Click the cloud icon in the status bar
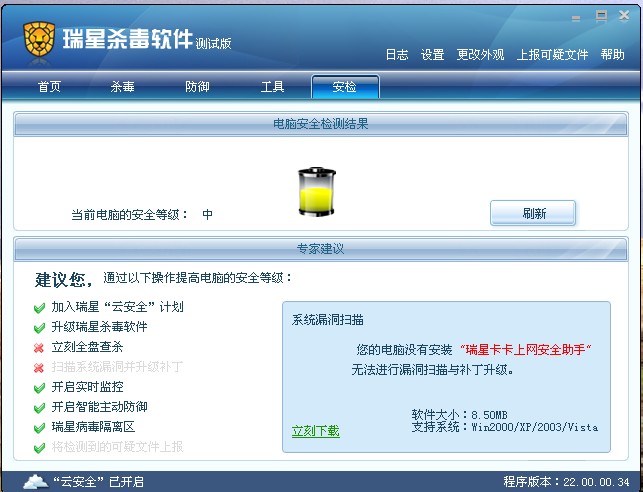The height and width of the screenshot is (492, 643). click(x=36, y=481)
